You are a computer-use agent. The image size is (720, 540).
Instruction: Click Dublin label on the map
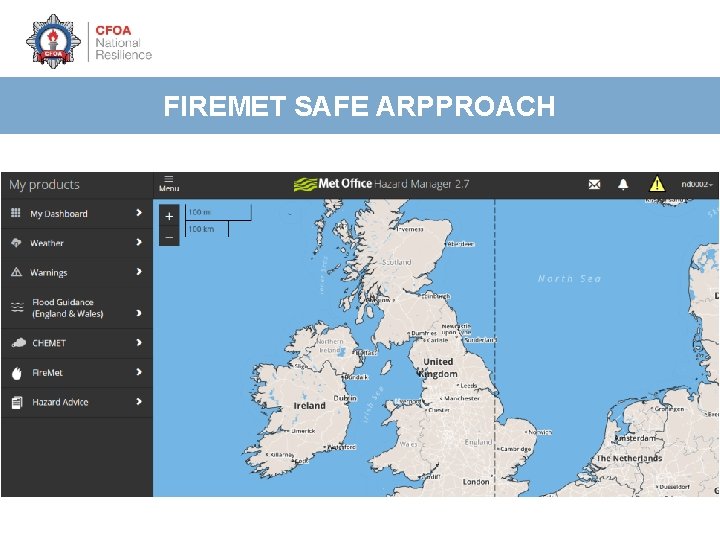click(x=345, y=398)
